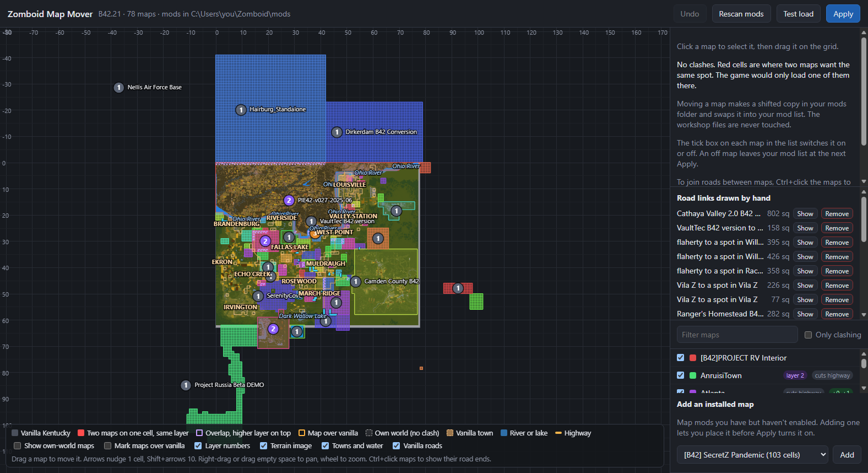868x473 pixels.
Task: Select the layer 2 marker on the pink map by Fallas Lake
Action: point(265,241)
